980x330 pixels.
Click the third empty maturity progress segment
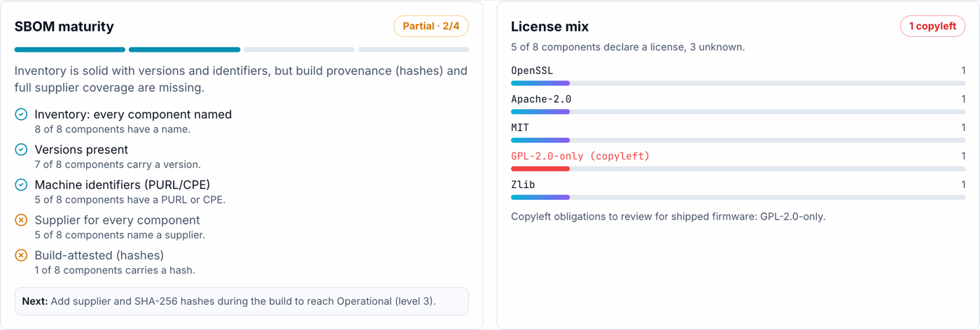tap(299, 50)
